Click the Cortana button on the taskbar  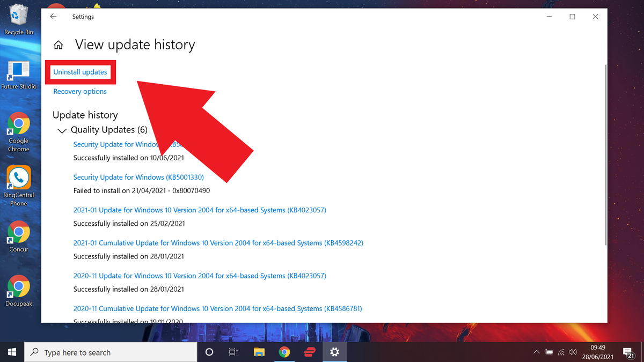209,352
